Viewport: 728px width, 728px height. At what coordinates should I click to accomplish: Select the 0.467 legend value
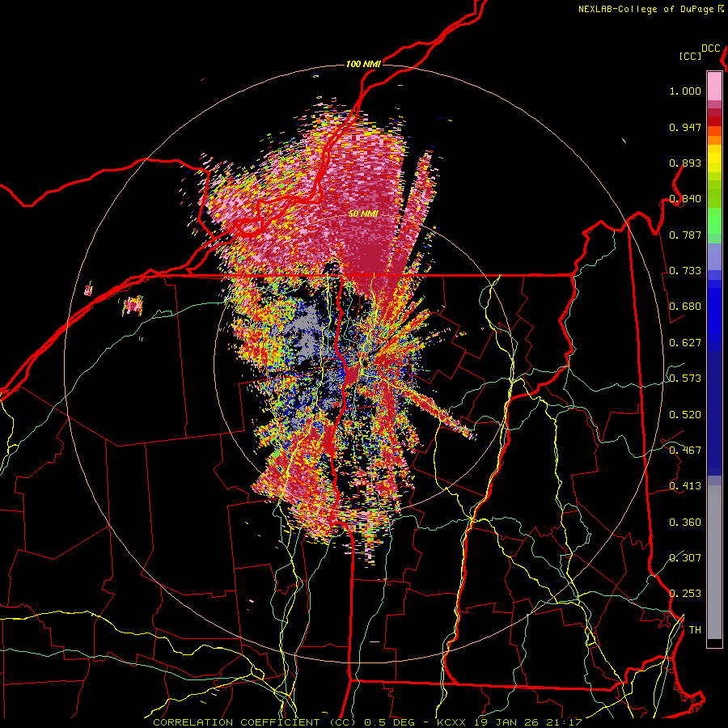pyautogui.click(x=685, y=451)
